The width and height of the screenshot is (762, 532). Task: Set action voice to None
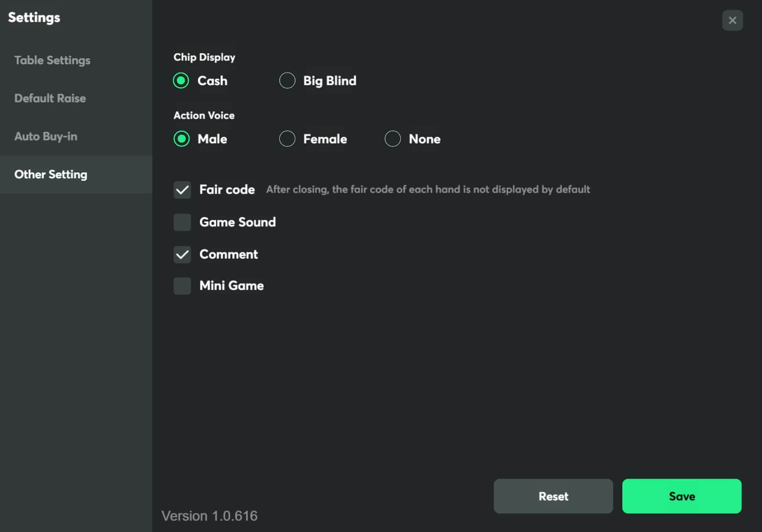tap(393, 139)
